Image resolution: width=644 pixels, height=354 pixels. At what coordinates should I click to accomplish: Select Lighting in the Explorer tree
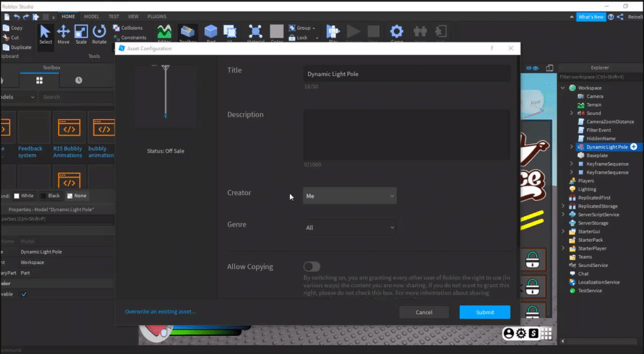coord(587,189)
